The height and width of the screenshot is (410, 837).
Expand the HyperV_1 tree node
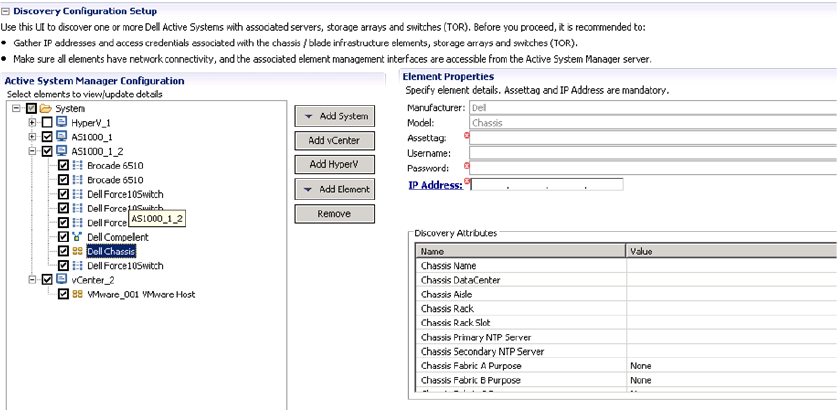pyautogui.click(x=33, y=122)
